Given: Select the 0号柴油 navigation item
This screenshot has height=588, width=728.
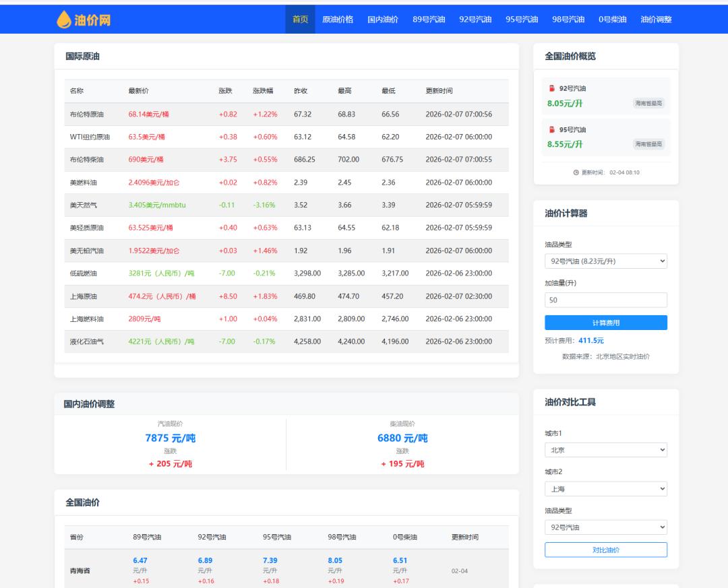Looking at the screenshot, I should (x=612, y=20).
